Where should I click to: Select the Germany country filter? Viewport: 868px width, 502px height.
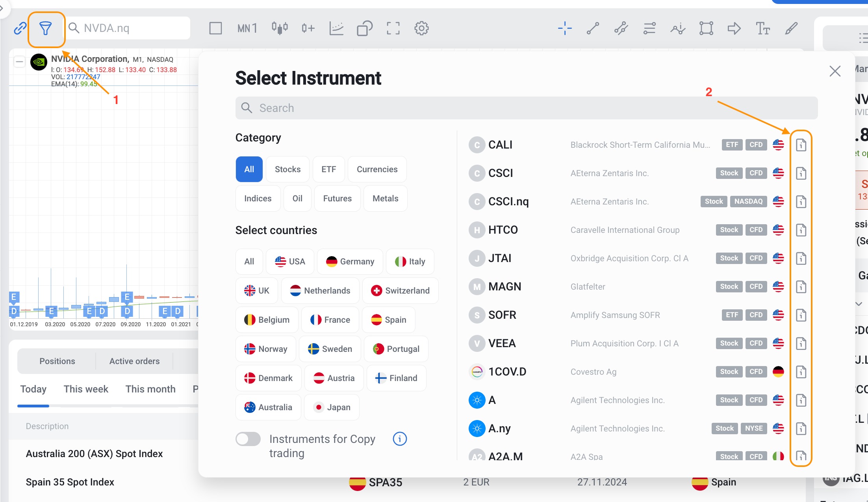pos(350,262)
